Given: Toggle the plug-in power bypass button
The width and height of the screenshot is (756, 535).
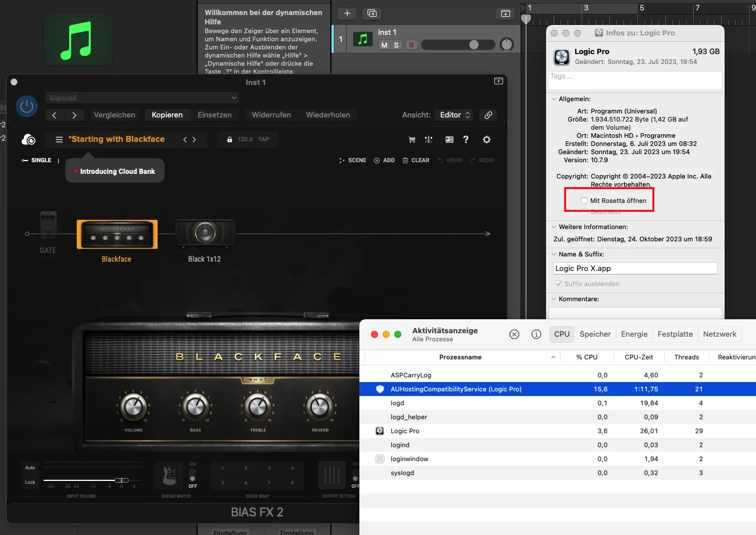Looking at the screenshot, I should coord(27,106).
